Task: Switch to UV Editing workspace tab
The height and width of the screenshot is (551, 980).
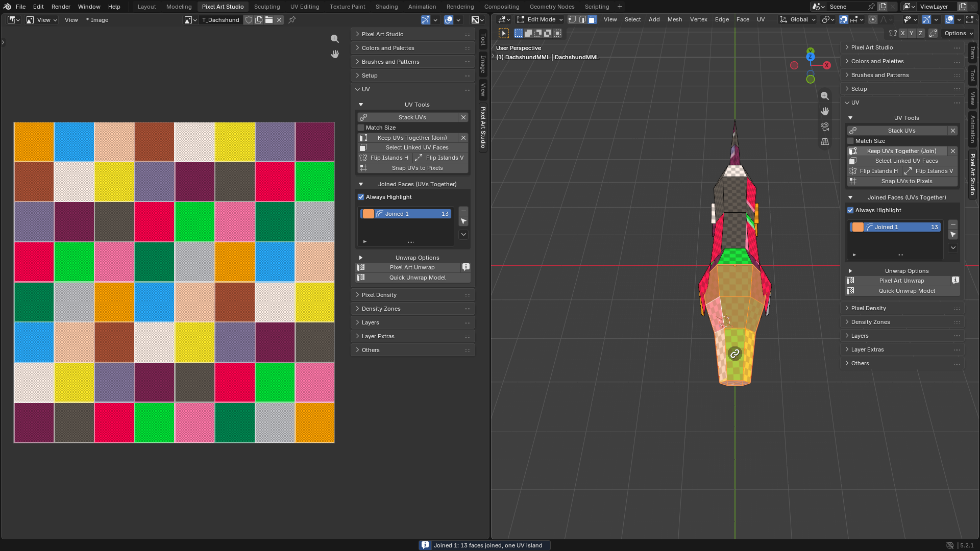Action: (x=305, y=7)
